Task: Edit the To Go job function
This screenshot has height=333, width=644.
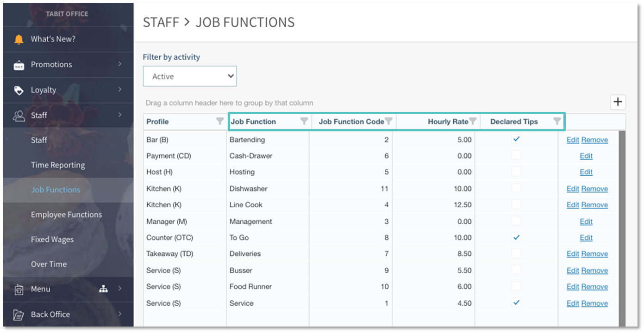Action: click(x=586, y=238)
